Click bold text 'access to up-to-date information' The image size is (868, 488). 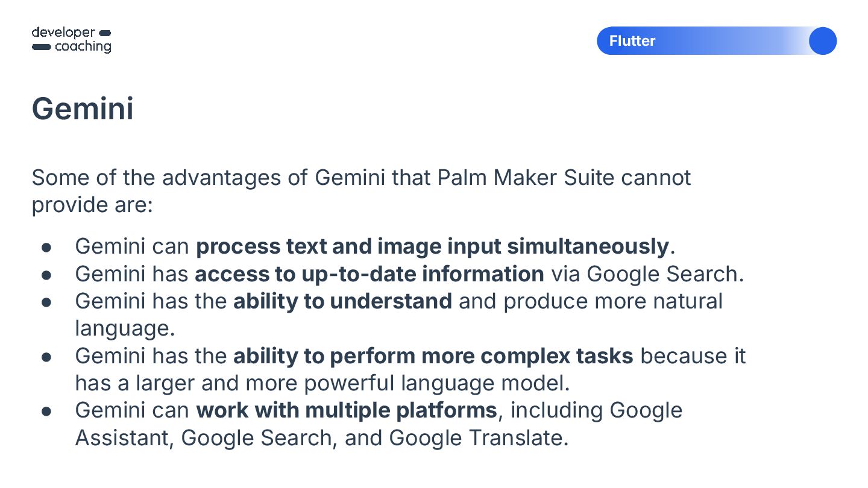click(370, 274)
